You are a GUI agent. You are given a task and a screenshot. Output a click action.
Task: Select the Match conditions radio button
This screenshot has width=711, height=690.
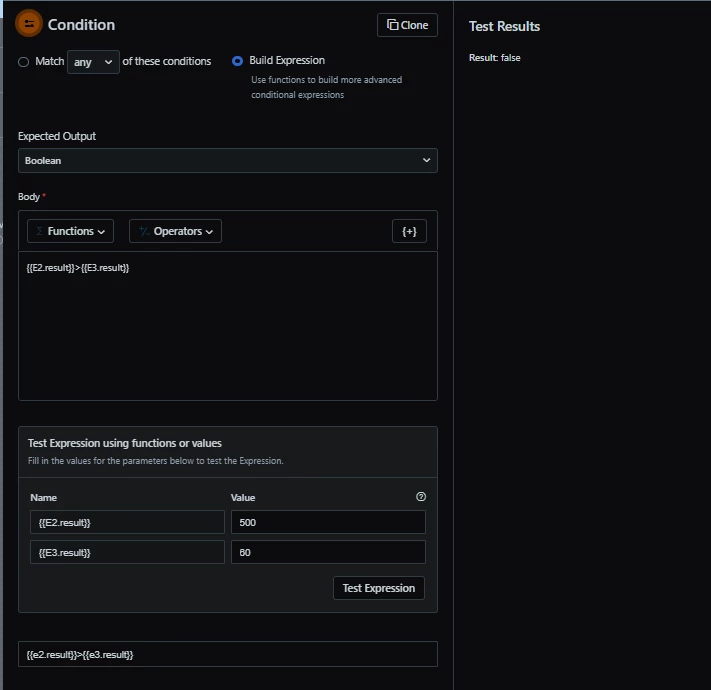24,62
